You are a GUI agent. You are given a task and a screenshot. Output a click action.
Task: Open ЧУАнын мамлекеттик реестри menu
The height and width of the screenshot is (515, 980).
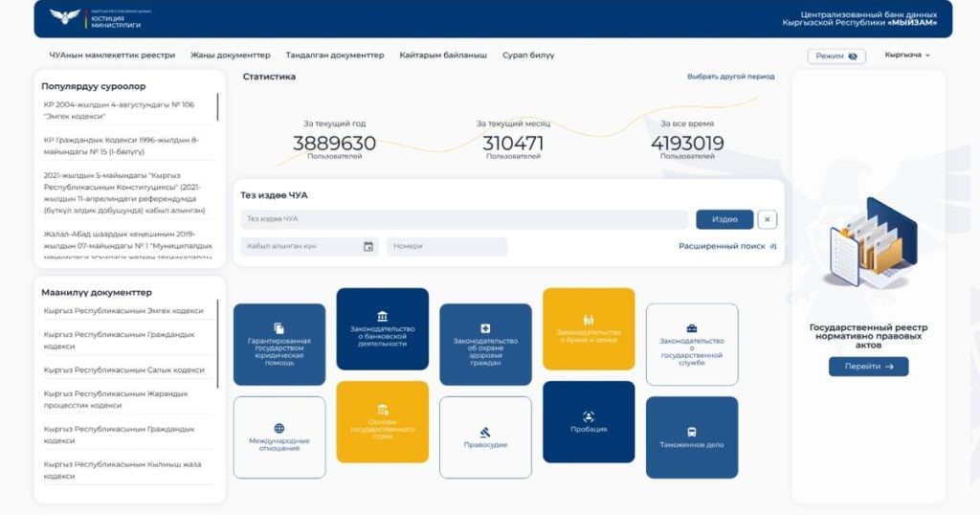click(x=112, y=55)
